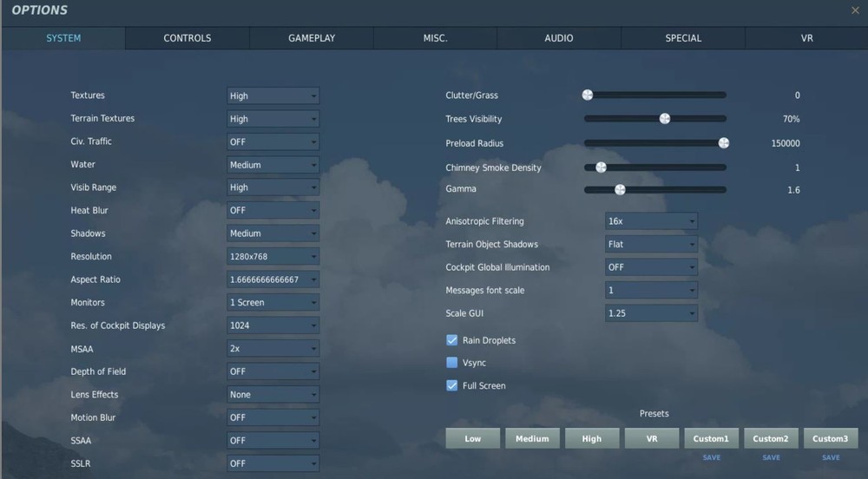Click the Trees Visibility value 70%
The image size is (868, 479).
(791, 119)
